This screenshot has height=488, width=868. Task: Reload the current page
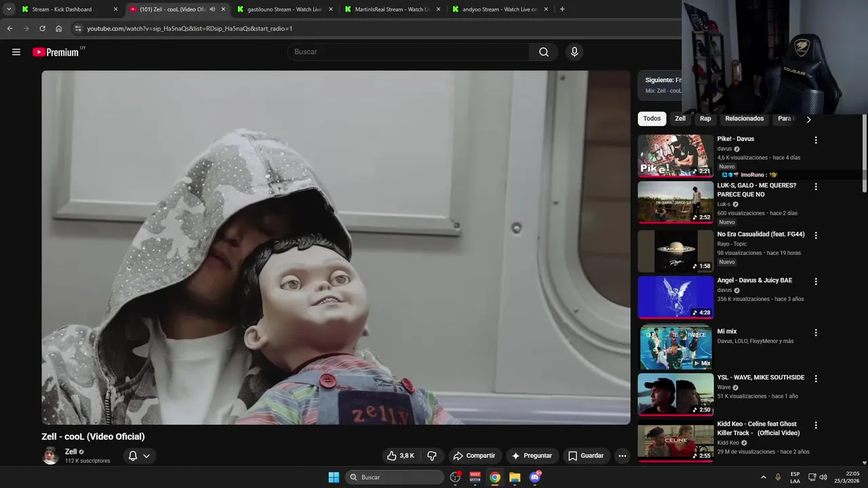pos(42,28)
